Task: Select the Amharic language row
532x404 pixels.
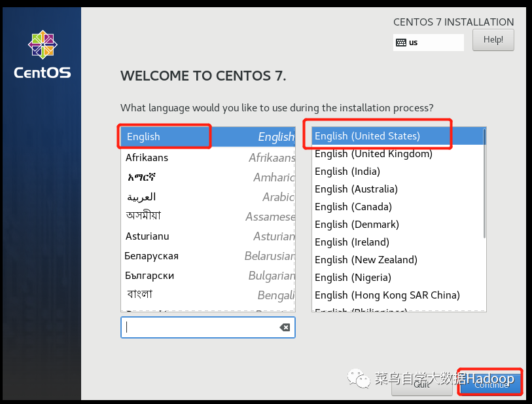Action: click(x=208, y=177)
